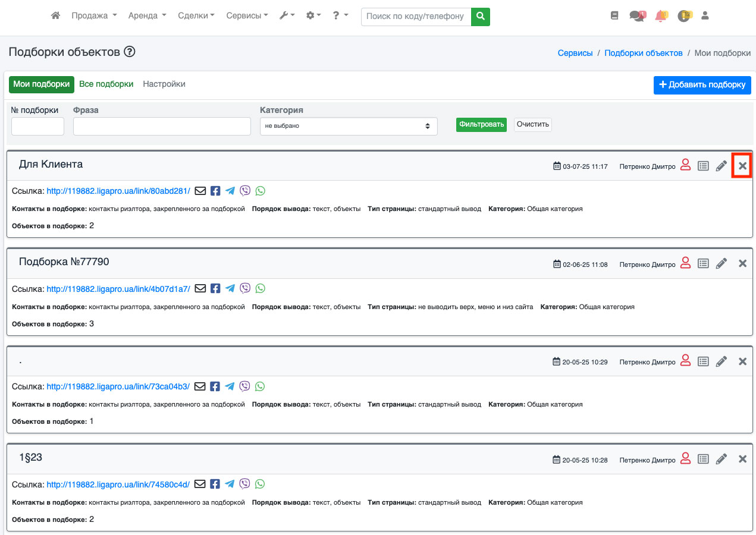The image size is (756, 535).
Task: Focus the 'Фраза' filter input field
Action: click(x=162, y=126)
